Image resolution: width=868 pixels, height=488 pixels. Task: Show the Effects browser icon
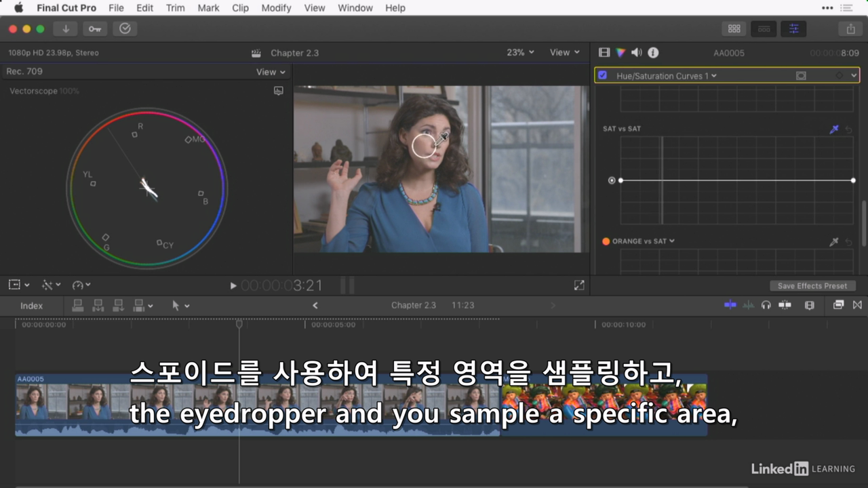(838, 305)
